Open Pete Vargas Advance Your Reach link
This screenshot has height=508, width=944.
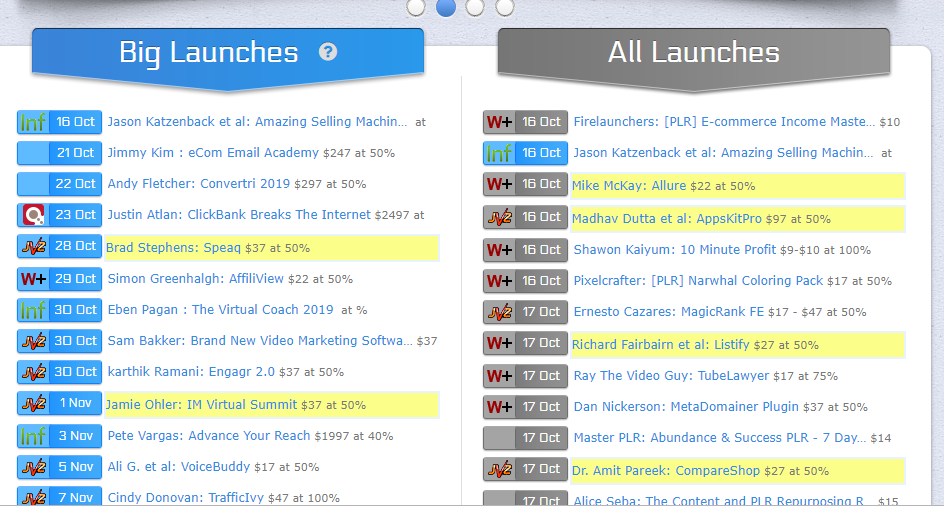pyautogui.click(x=209, y=436)
